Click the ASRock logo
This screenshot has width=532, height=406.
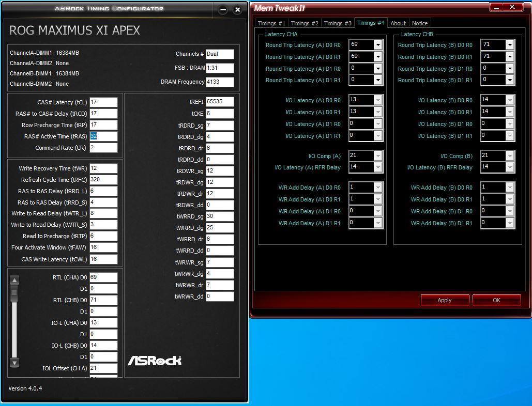coord(155,361)
